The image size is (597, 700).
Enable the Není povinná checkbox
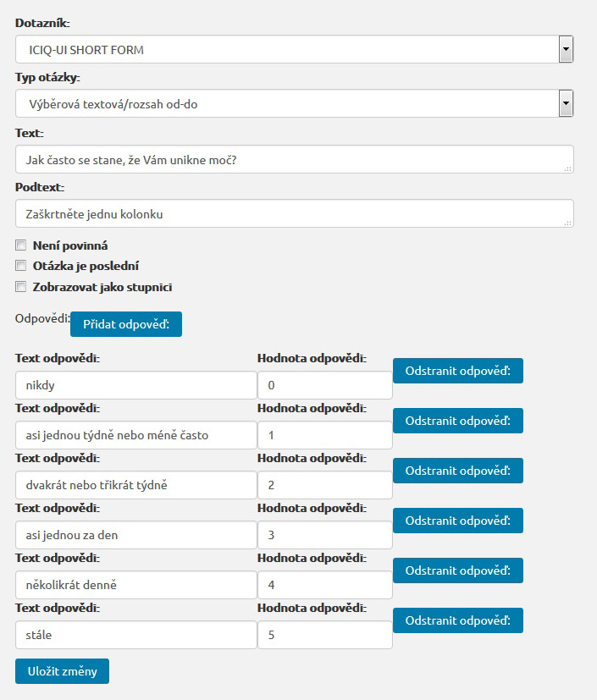pyautogui.click(x=21, y=245)
